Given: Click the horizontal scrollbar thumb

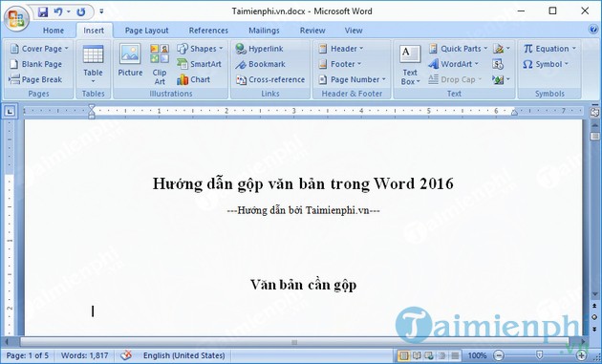Looking at the screenshot, I should click(294, 342).
